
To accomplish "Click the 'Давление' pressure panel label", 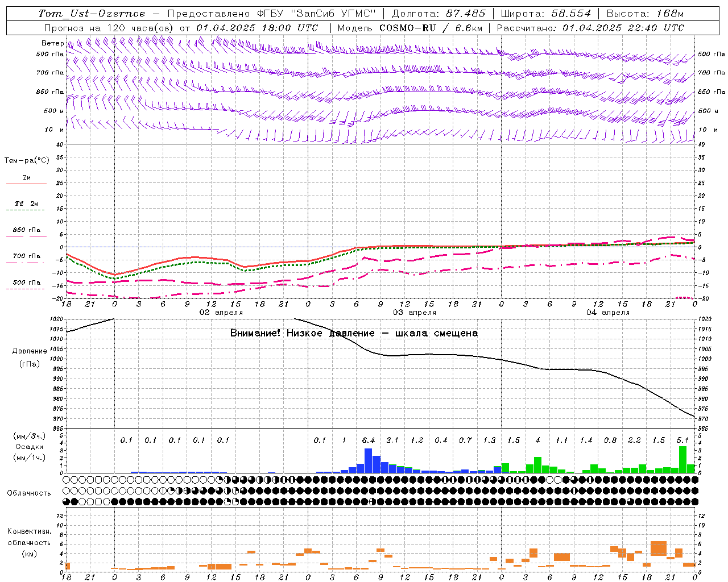I will (30, 351).
